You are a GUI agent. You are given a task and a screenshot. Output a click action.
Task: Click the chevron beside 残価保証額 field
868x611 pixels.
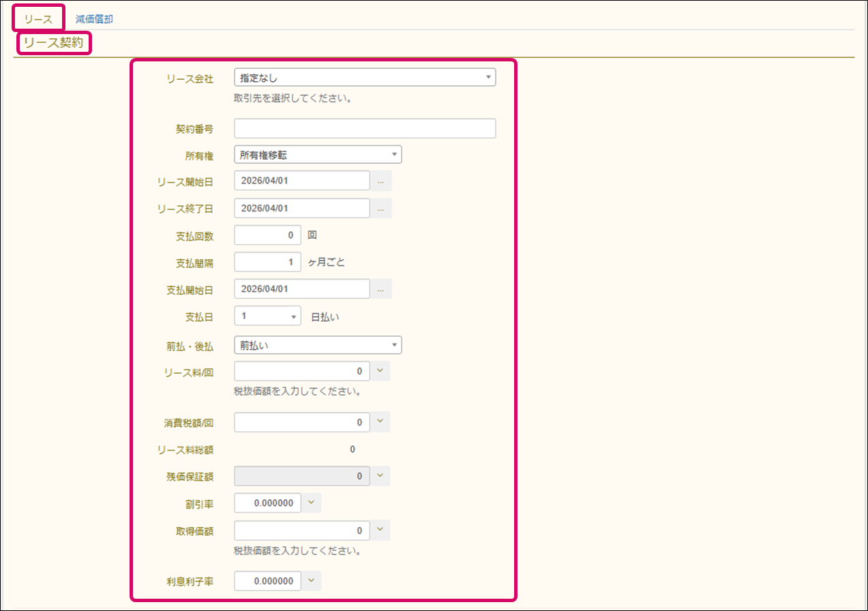click(x=380, y=476)
